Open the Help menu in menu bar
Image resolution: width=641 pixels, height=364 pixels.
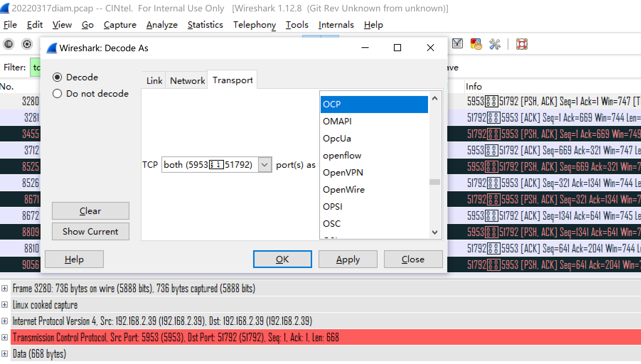pos(374,25)
